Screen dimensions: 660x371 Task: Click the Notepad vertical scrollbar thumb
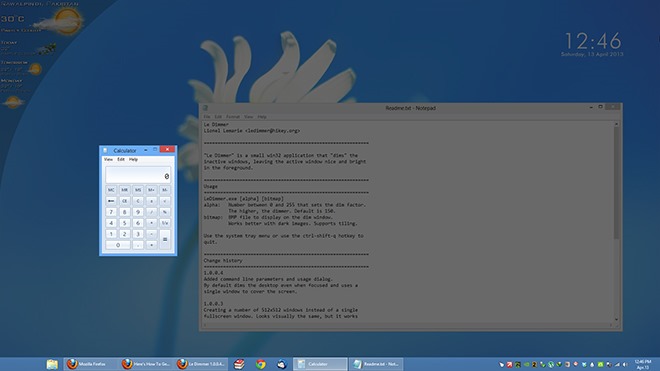coord(616,183)
